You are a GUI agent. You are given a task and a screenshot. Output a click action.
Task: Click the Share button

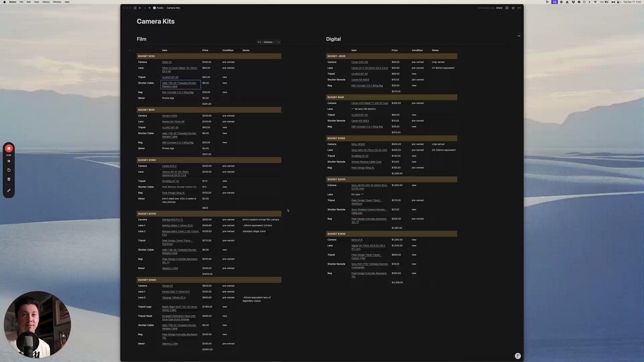[499, 8]
